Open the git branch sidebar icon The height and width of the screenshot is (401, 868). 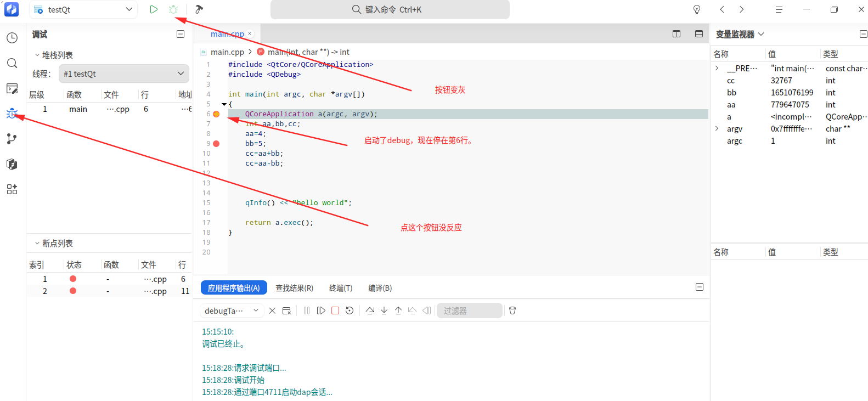tap(12, 139)
